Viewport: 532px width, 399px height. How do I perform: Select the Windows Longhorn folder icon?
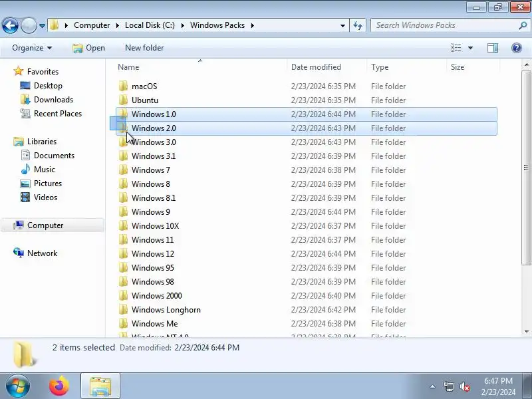coord(123,310)
